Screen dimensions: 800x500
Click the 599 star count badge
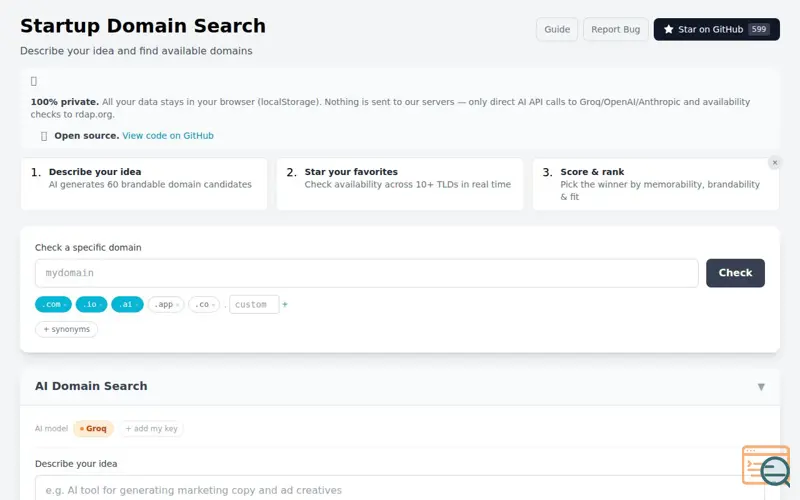(759, 29)
